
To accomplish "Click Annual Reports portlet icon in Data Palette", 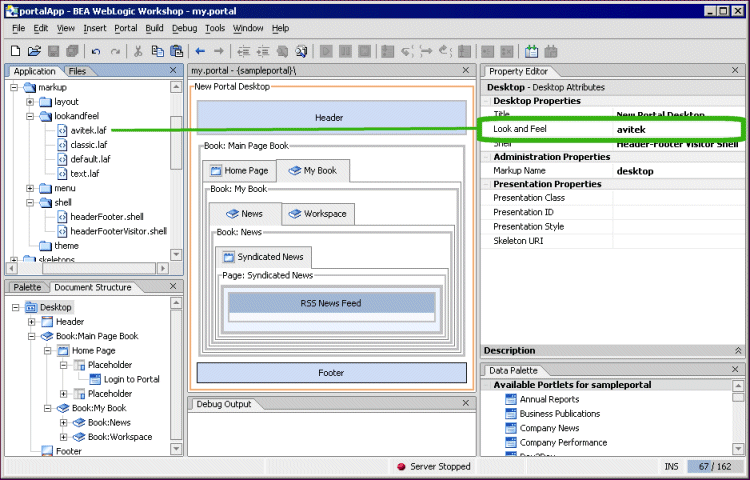I will [x=511, y=399].
